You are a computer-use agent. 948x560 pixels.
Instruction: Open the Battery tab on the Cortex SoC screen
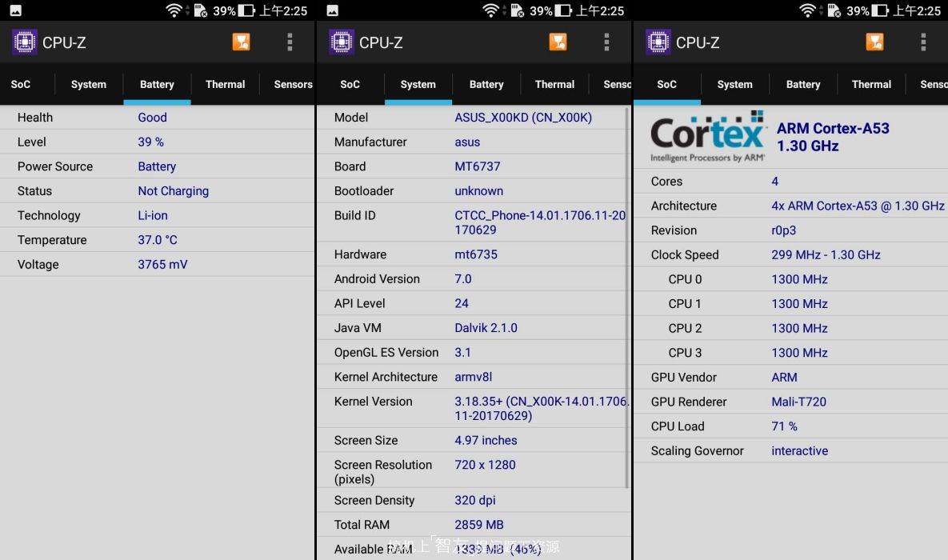[x=802, y=84]
